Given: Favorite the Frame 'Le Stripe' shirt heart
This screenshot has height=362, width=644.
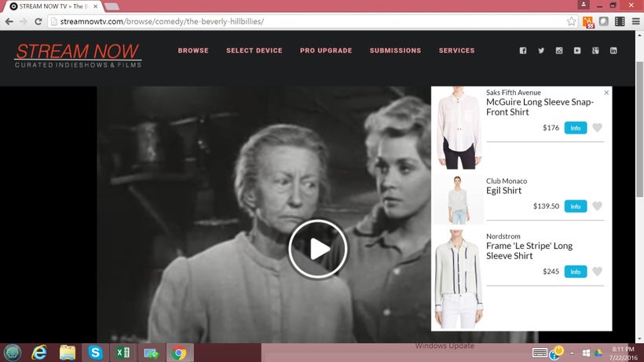Looking at the screenshot, I should click(597, 271).
